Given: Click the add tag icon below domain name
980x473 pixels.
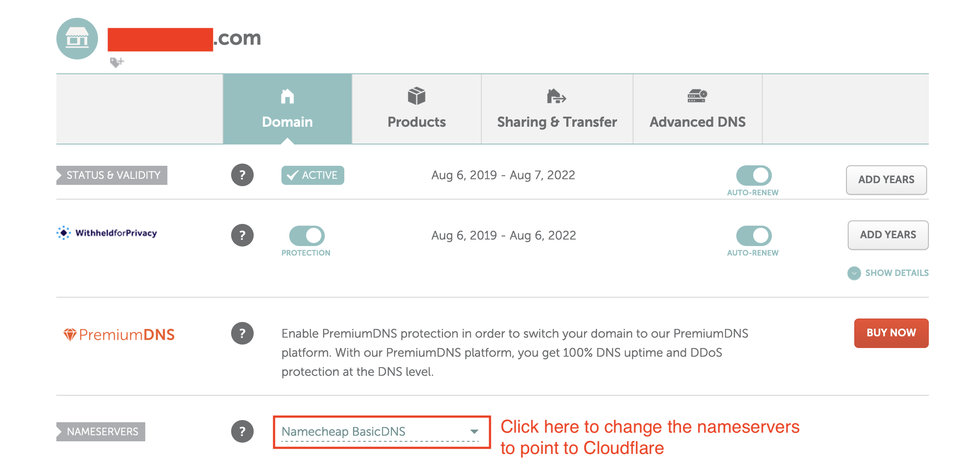Looking at the screenshot, I should 117,62.
